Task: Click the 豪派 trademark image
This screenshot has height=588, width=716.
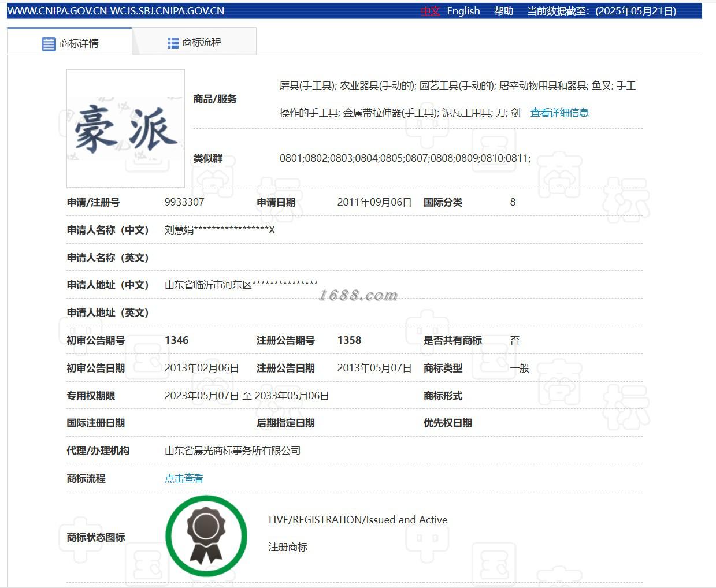Action: pyautogui.click(x=125, y=129)
